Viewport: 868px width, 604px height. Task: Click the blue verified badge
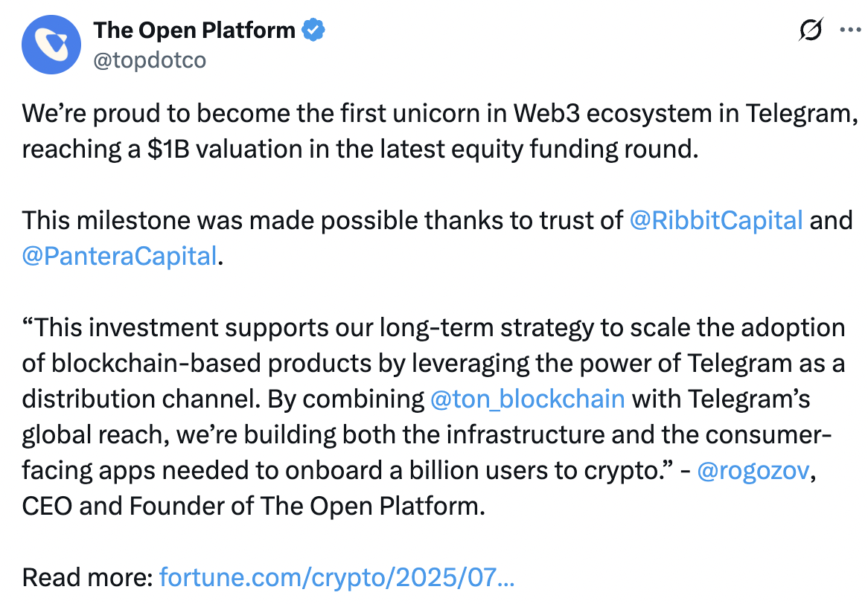point(313,30)
